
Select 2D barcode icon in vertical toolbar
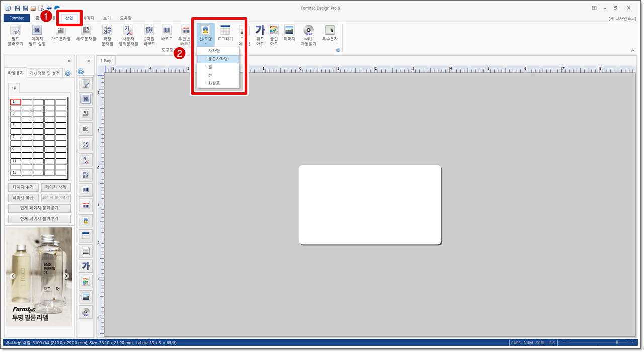(86, 175)
